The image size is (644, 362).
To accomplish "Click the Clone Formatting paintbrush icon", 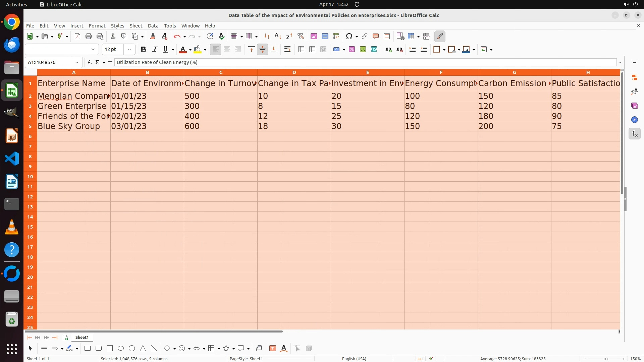I will coord(153,36).
